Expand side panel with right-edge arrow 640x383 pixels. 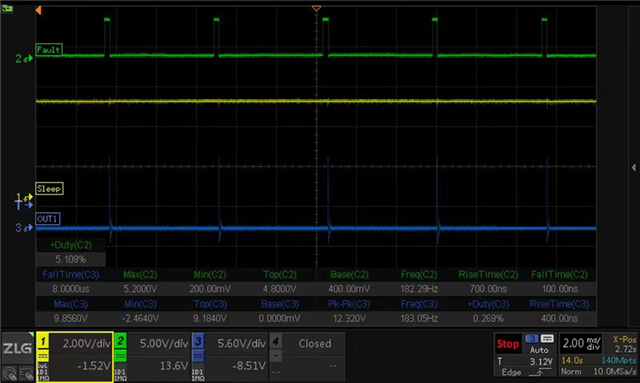click(x=633, y=167)
